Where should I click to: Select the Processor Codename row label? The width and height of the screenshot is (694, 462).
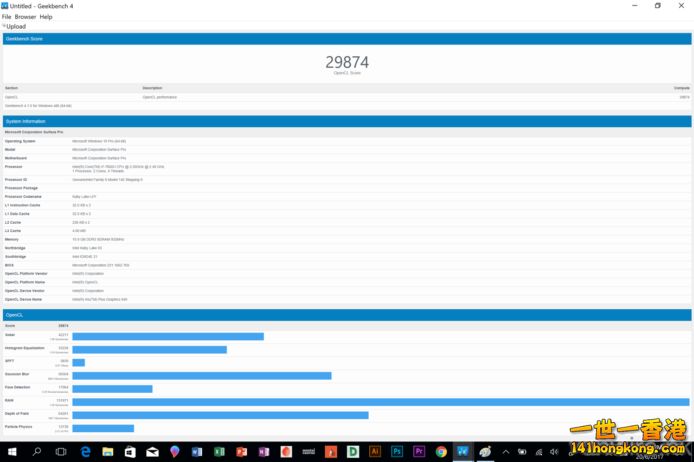tap(23, 196)
